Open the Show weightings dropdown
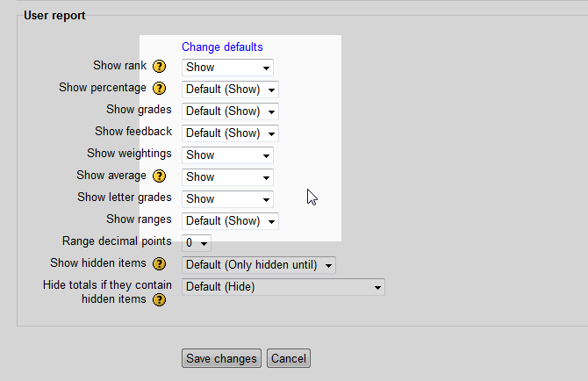Image resolution: width=588 pixels, height=381 pixels. [x=227, y=155]
